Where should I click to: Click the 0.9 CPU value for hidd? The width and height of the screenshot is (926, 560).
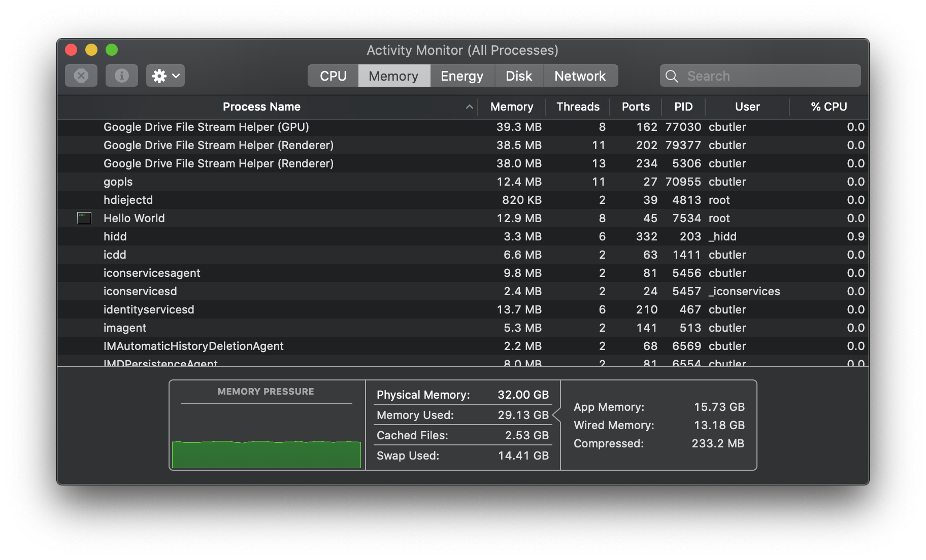(x=855, y=236)
